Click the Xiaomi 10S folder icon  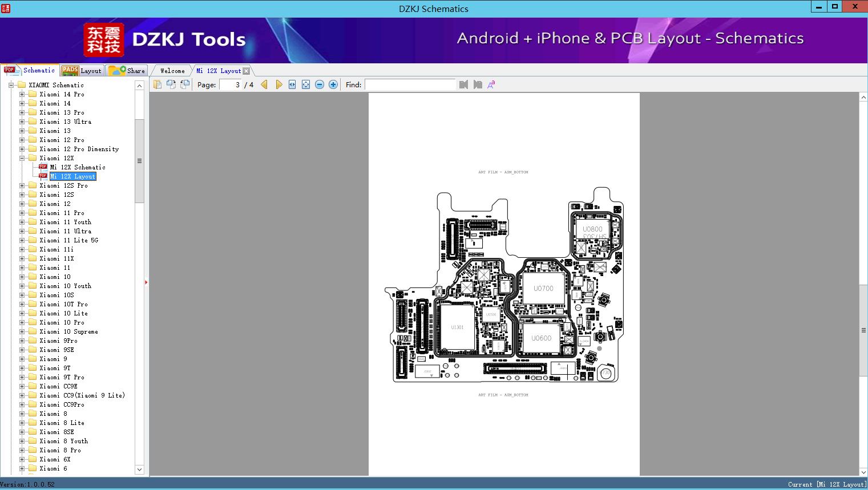[x=33, y=295]
